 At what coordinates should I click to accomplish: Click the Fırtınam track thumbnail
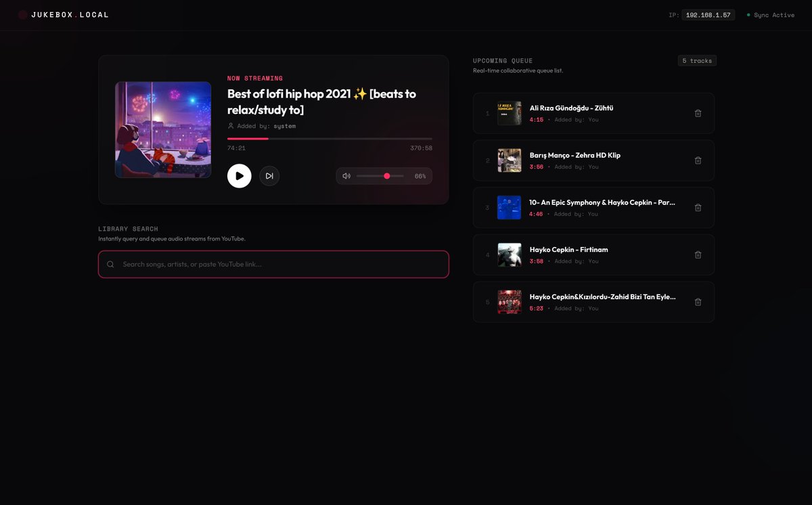[509, 255]
